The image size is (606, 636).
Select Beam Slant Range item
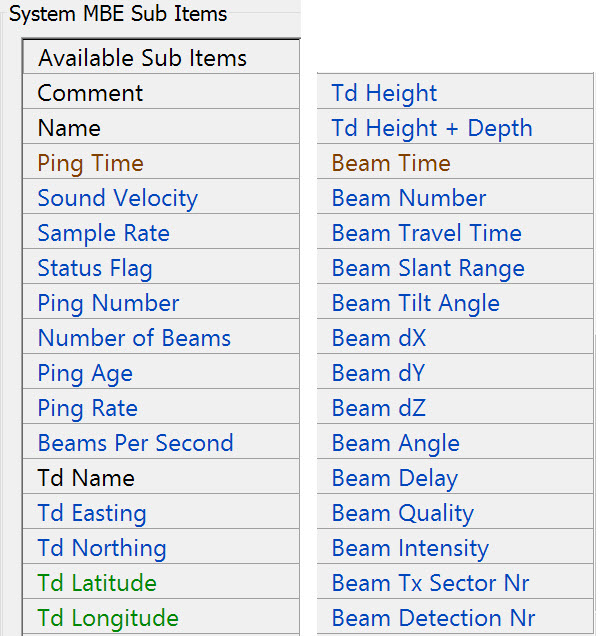428,268
